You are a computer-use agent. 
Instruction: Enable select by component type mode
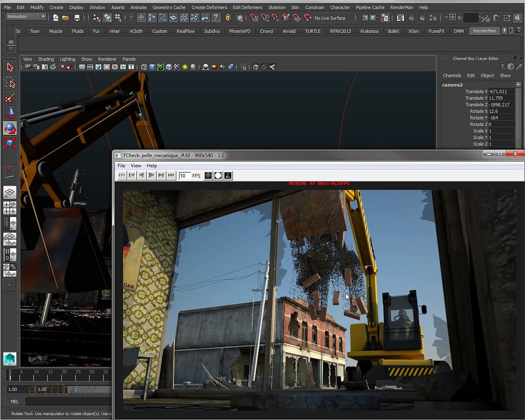tap(118, 17)
